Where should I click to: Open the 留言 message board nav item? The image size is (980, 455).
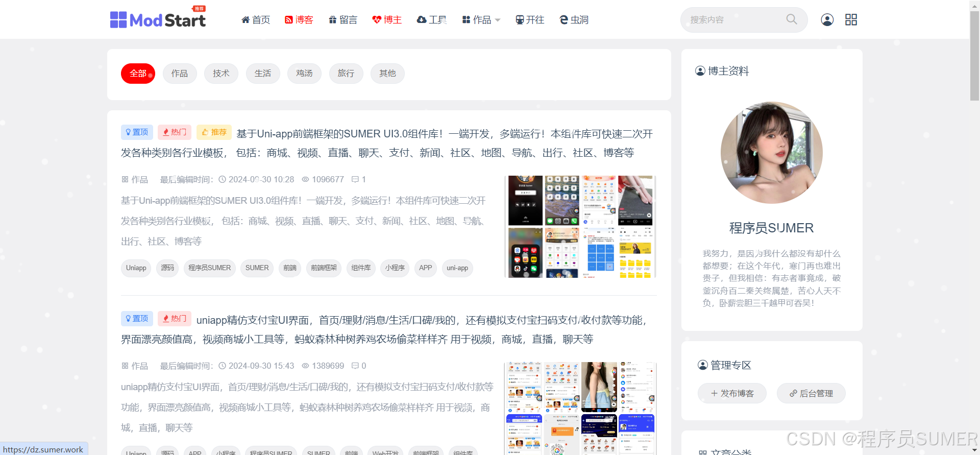pyautogui.click(x=343, y=19)
